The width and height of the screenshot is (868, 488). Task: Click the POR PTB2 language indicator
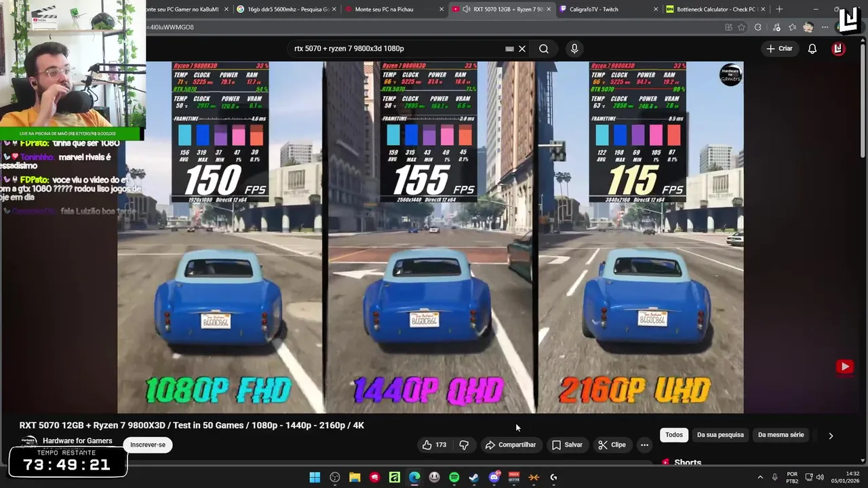point(792,477)
